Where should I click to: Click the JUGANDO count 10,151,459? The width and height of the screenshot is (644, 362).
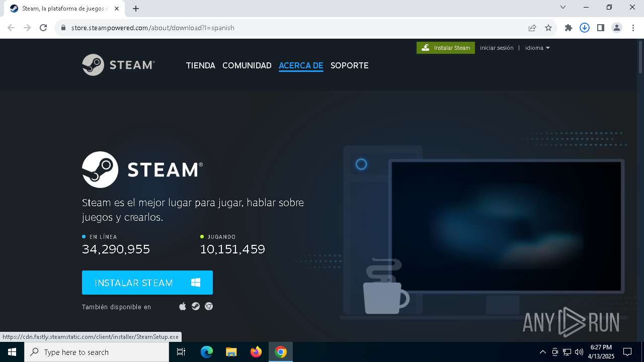[x=232, y=249]
